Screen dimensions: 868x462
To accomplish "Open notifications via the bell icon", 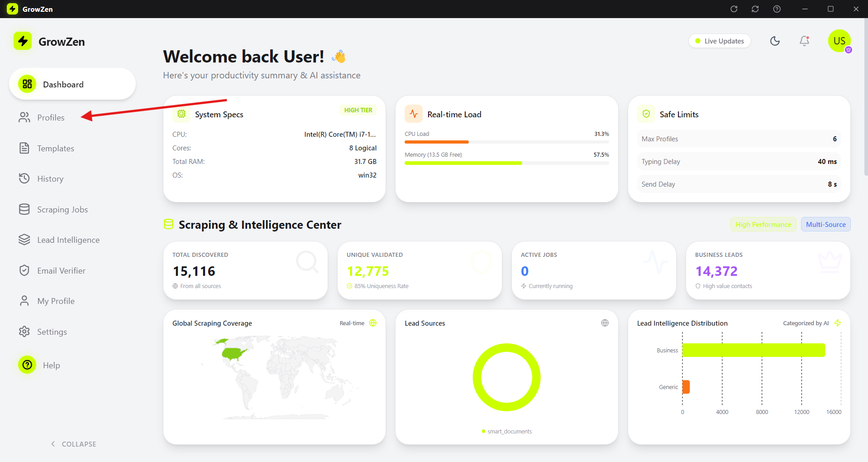I will pos(804,41).
